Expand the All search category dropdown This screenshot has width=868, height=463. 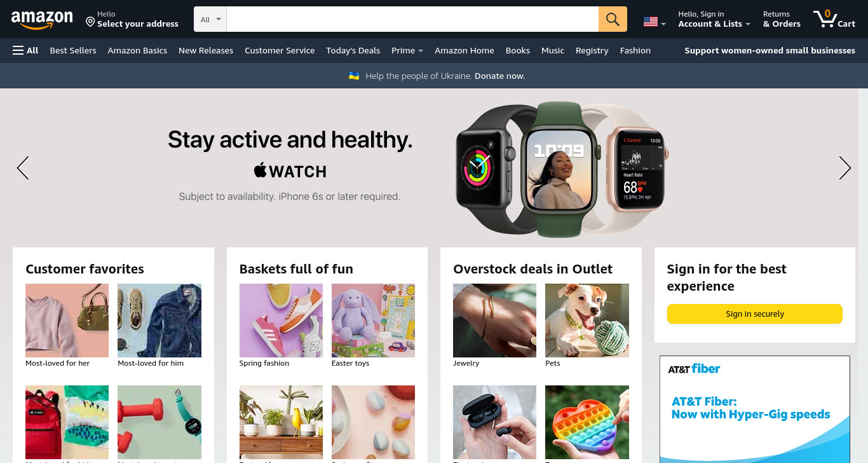point(210,19)
